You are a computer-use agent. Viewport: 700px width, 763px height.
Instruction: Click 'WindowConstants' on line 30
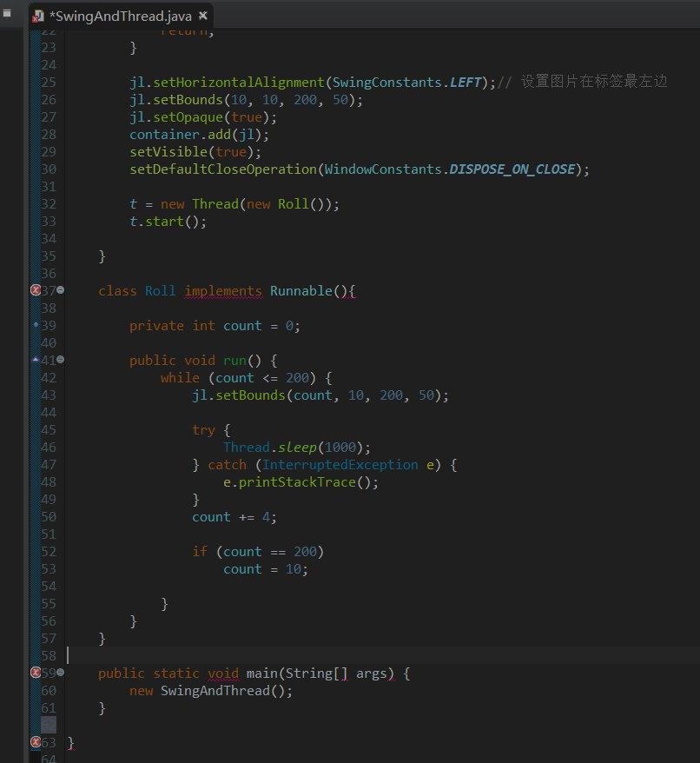pyautogui.click(x=383, y=169)
